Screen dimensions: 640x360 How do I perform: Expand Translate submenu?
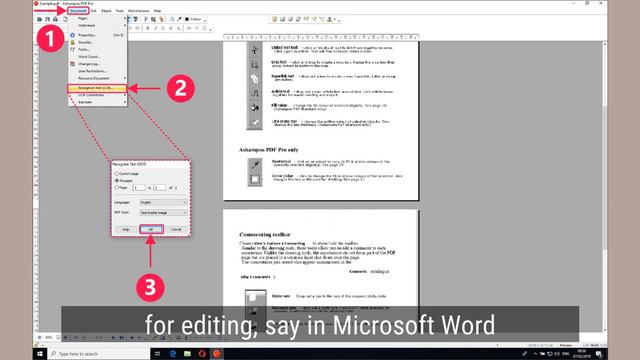[97, 102]
